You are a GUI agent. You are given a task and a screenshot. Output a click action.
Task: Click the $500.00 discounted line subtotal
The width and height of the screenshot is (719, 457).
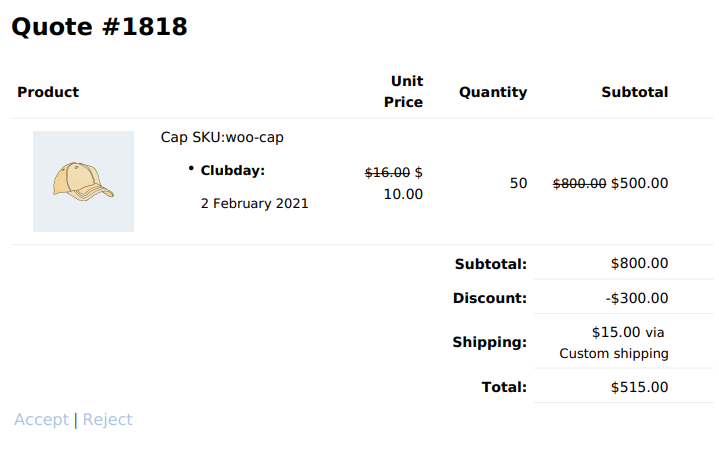639,183
